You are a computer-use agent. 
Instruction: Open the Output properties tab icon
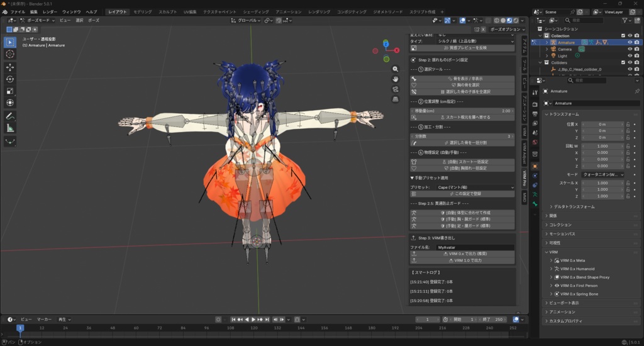pyautogui.click(x=535, y=114)
